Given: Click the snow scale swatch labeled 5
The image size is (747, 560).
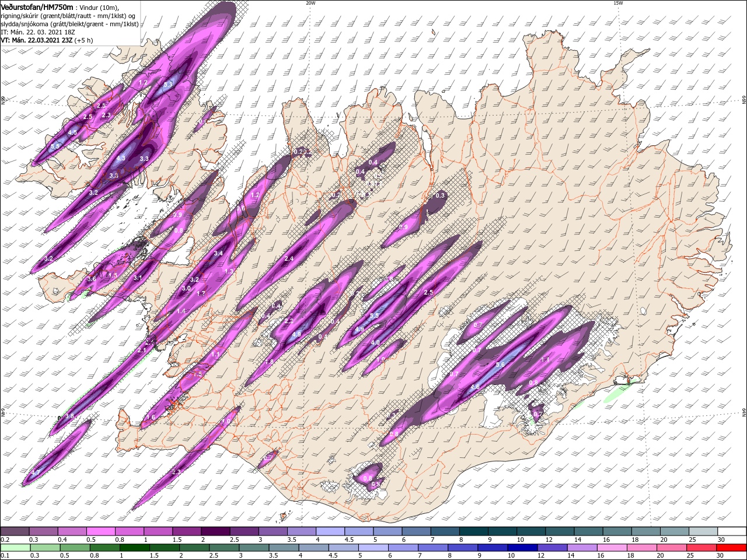Looking at the screenshot, I should 387,531.
